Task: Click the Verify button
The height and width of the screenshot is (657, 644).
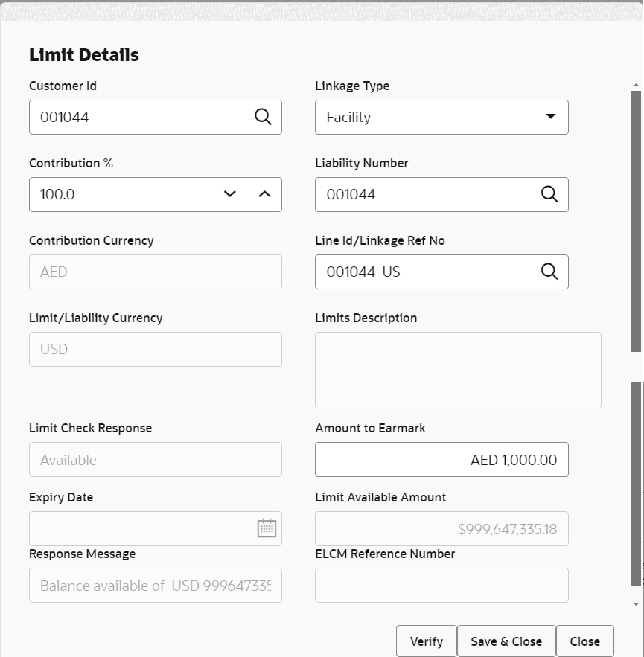Action: click(426, 641)
